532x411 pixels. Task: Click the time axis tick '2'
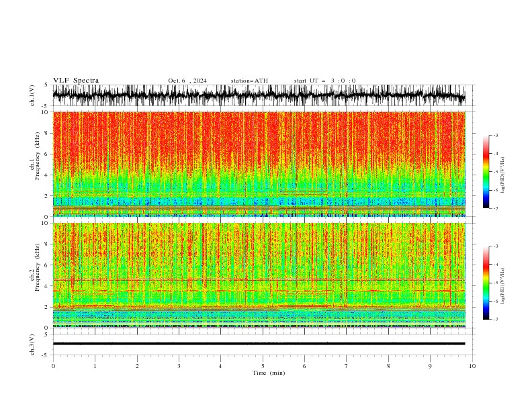[137, 366]
